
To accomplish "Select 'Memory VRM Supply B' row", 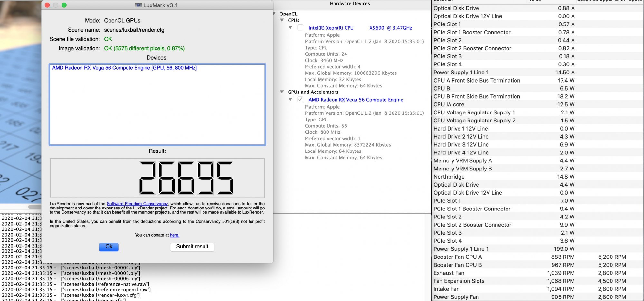I will pyautogui.click(x=537, y=169).
